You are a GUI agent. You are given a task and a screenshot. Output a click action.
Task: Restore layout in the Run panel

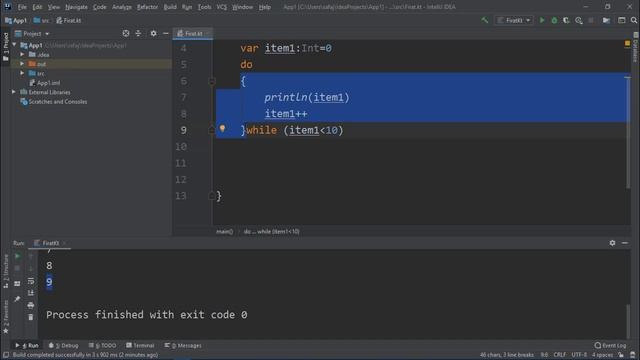pyautogui.click(x=17, y=284)
